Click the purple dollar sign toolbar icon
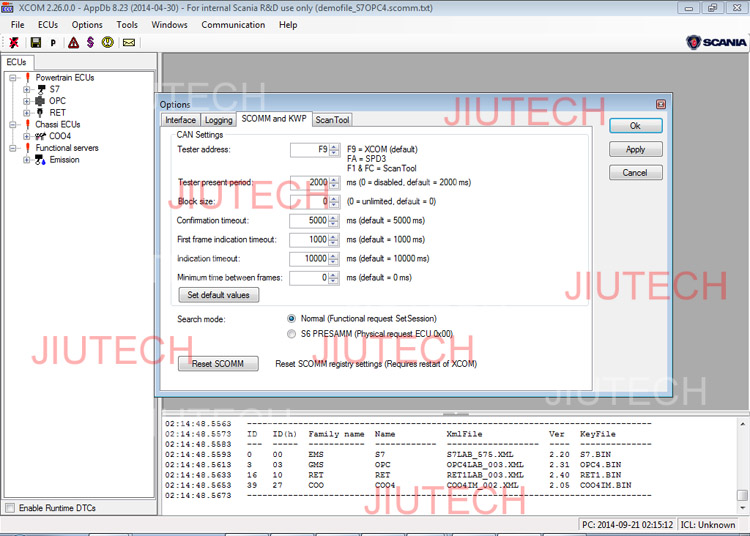The image size is (750, 536). point(90,43)
